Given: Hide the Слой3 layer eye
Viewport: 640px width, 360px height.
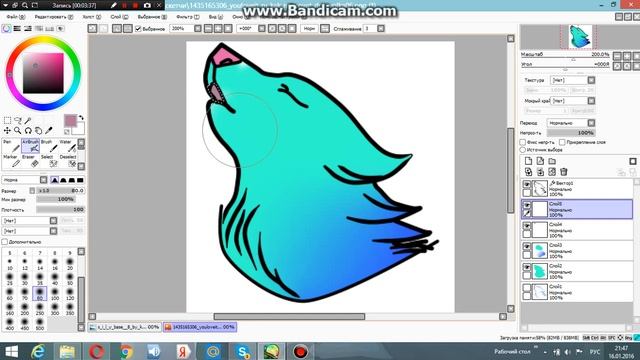Looking at the screenshot, I should [527, 247].
